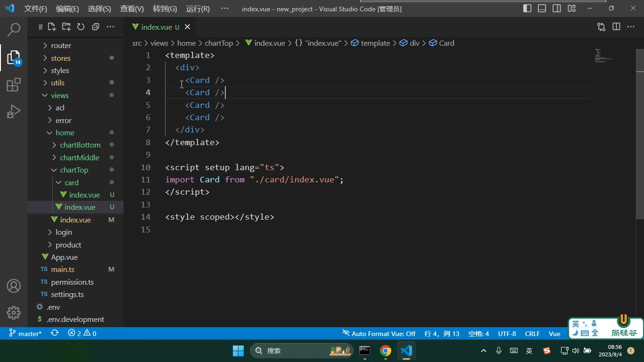Create a new folder in Explorer

pyautogui.click(x=66, y=27)
